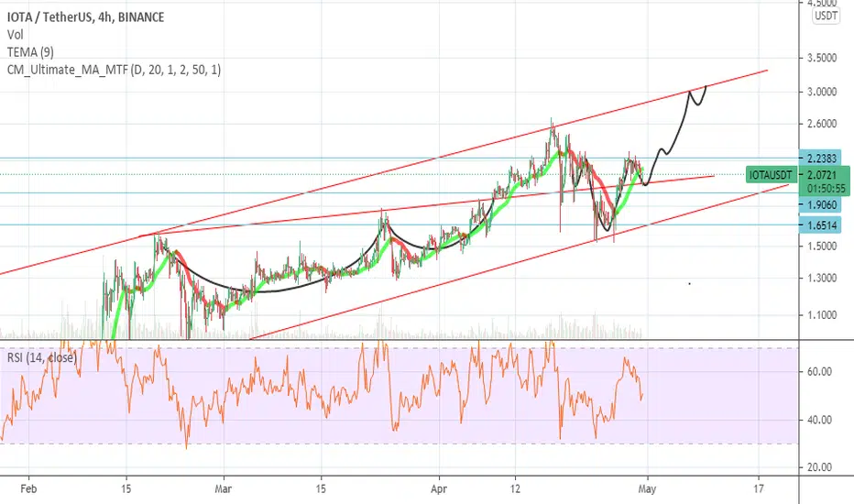Viewport: 854px width, 504px height.
Task: Click the 12 date label after Apr
Action: pos(515,489)
